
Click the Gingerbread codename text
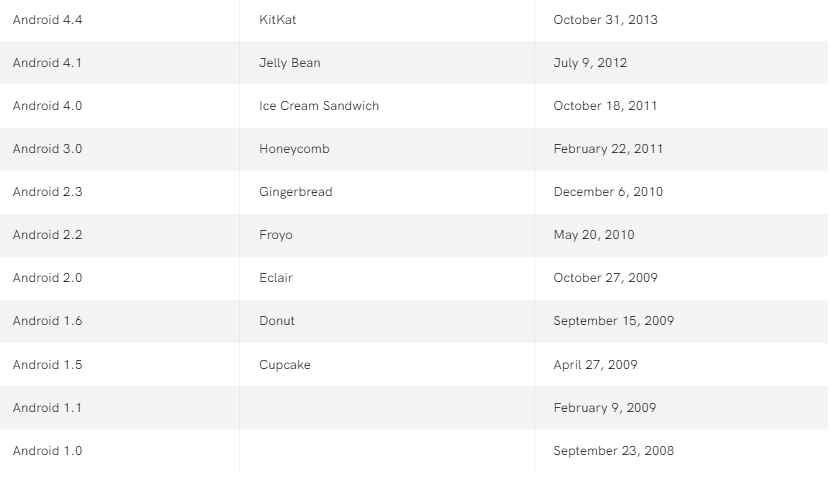[296, 192]
